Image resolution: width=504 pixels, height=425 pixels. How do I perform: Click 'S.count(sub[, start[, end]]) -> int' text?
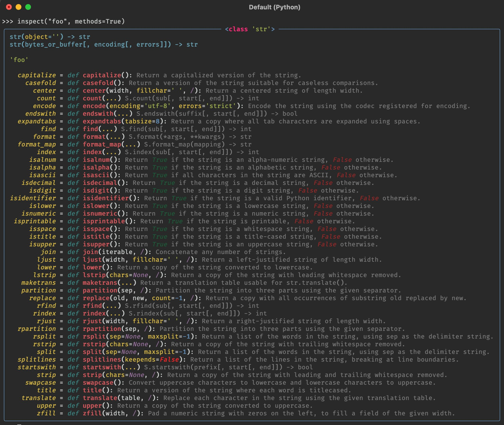click(x=192, y=98)
